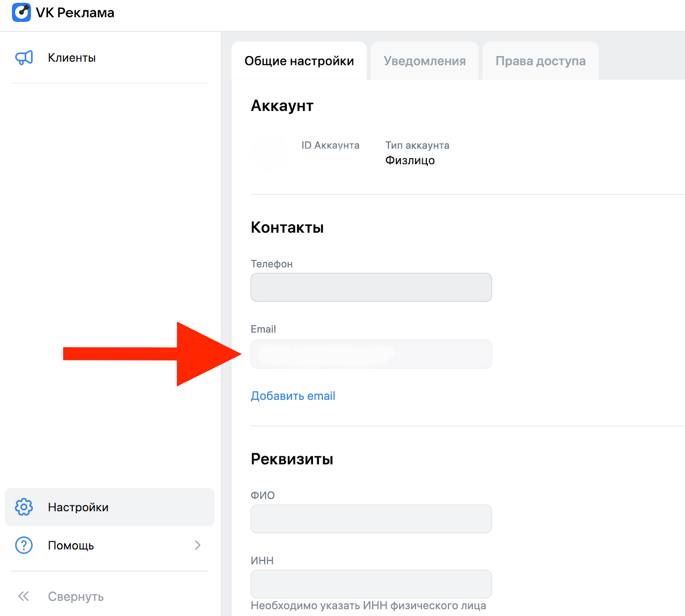
Task: Click the double-chevron Свернуть icon
Action: coord(24,596)
